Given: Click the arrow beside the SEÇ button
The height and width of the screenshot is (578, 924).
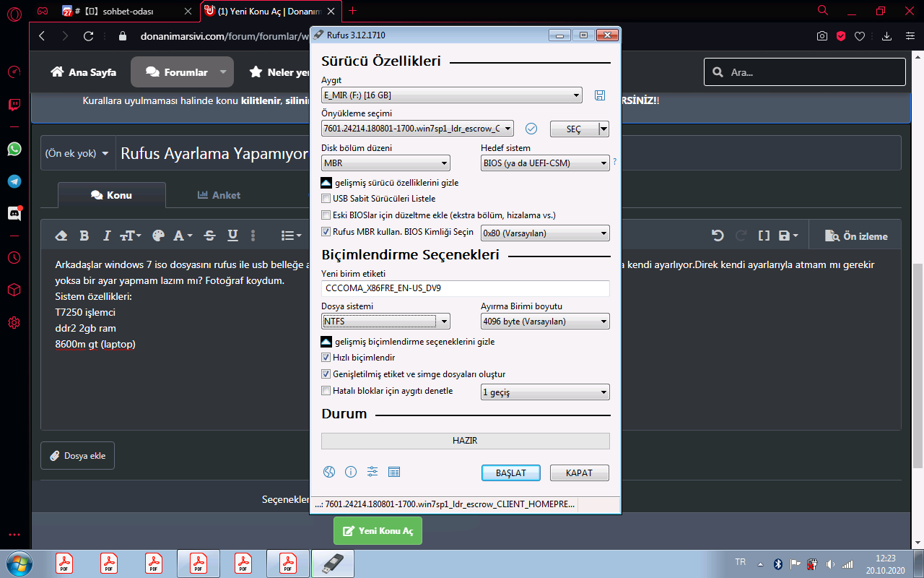Looking at the screenshot, I should 604,129.
